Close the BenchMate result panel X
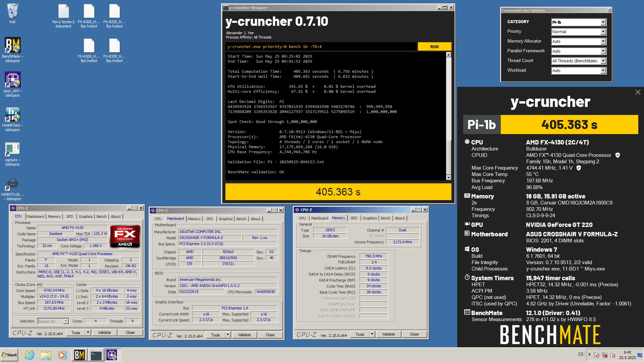The width and height of the screenshot is (644, 362). point(638,92)
